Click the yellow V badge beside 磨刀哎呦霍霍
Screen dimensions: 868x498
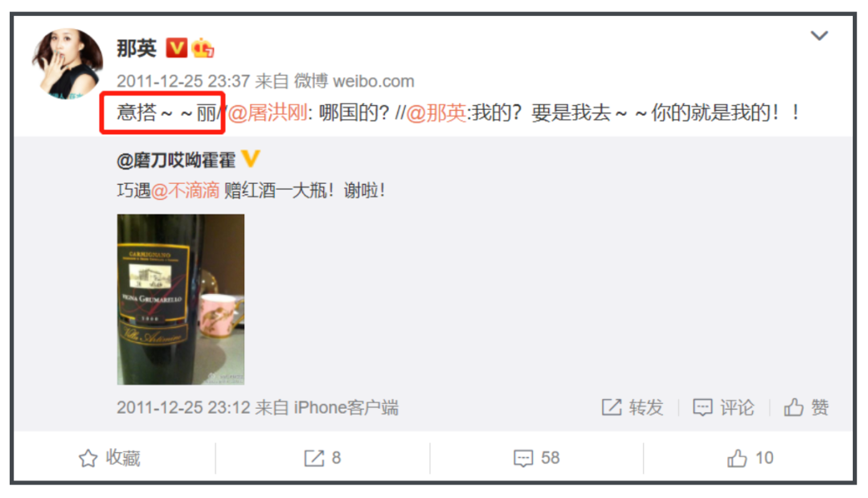[x=250, y=159]
